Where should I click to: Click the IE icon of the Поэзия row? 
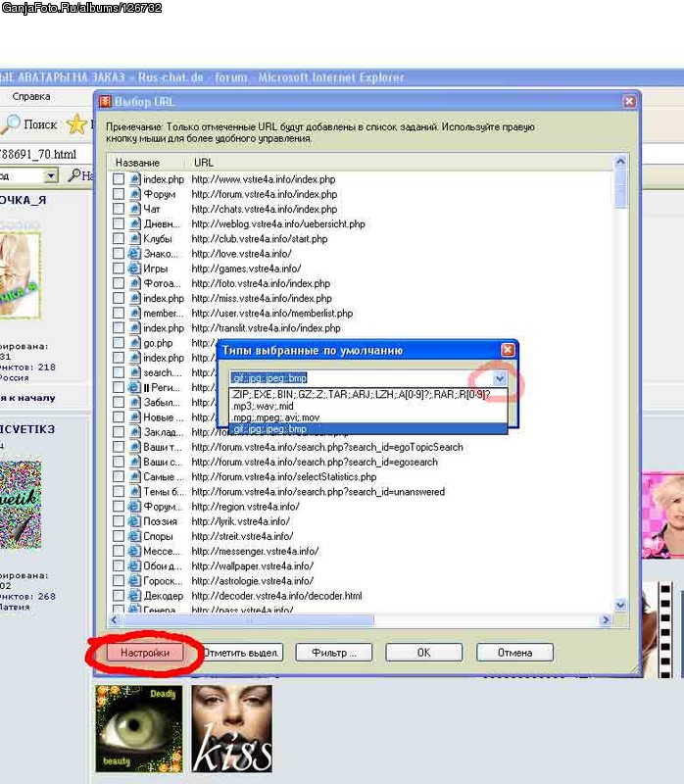134,521
